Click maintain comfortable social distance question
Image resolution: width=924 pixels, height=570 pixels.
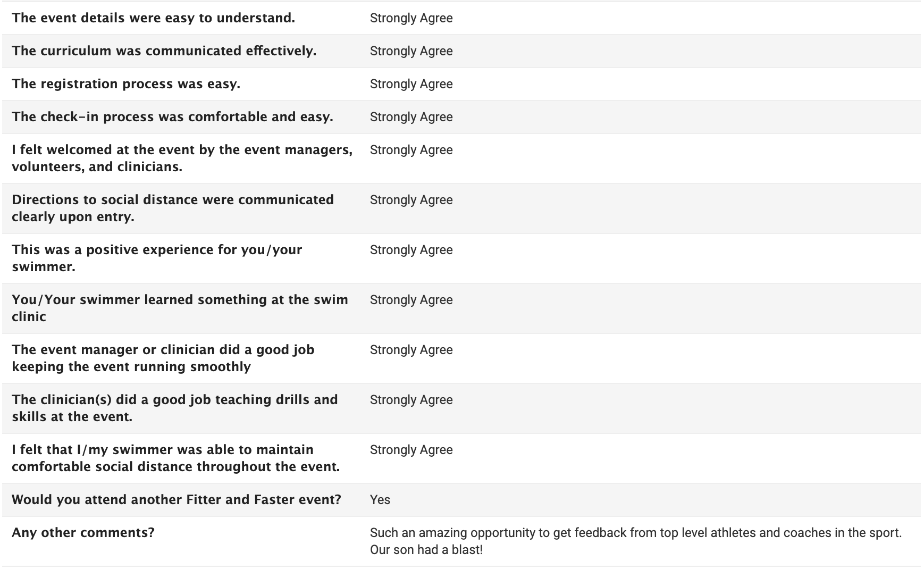pos(176,458)
